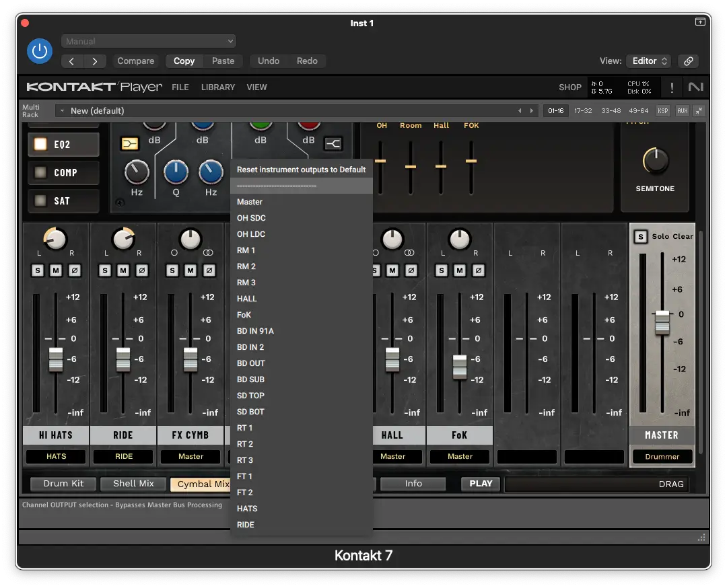Switch to the Drum Kit tab
Viewport: 727px width, 588px height.
(63, 484)
